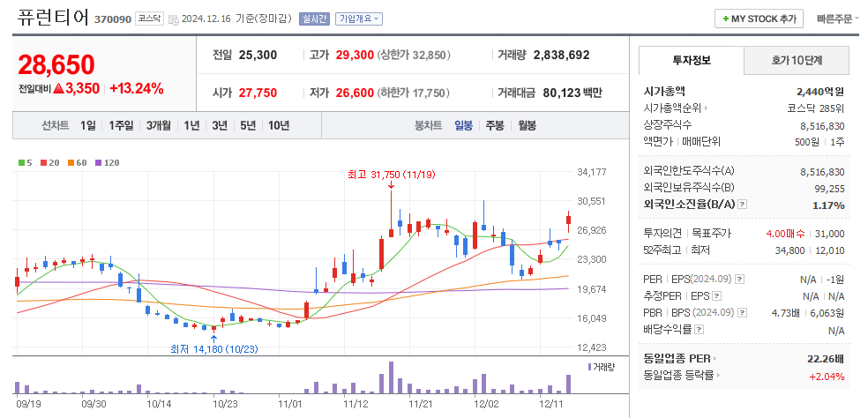
Task: Click the 외국인보유주식수 value 99,255
Action: [829, 188]
